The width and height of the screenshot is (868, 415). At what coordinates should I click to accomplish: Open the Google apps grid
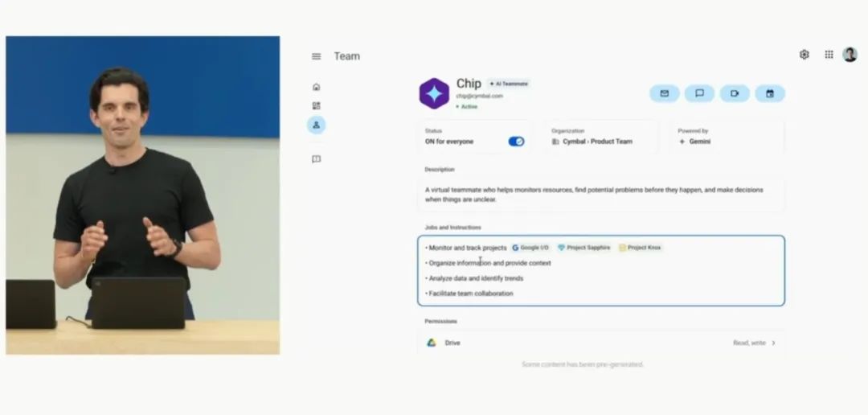click(829, 55)
